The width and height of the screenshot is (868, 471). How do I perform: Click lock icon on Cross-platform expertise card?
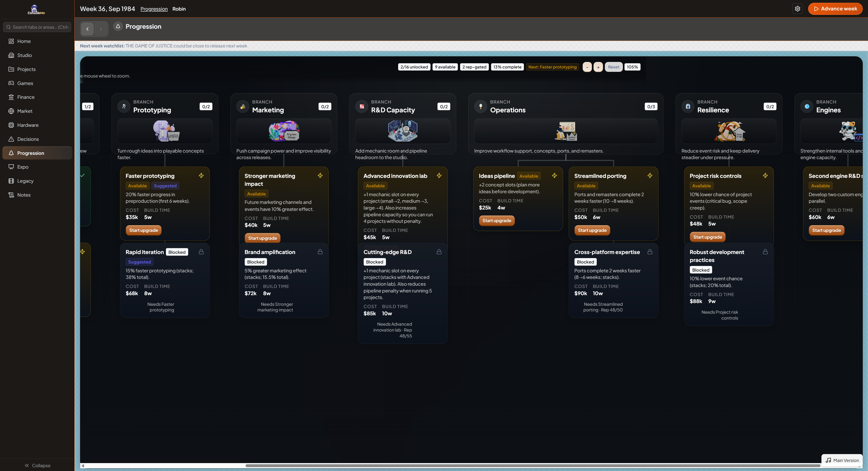click(x=650, y=252)
